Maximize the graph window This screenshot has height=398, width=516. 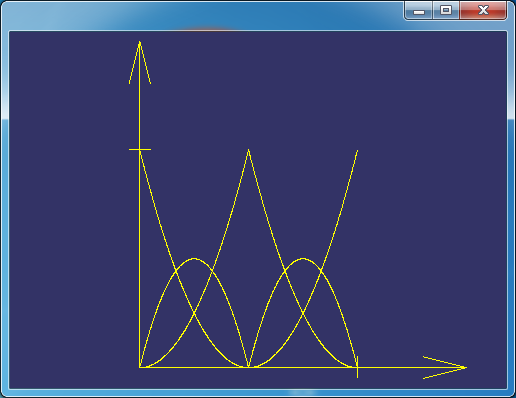point(446,10)
